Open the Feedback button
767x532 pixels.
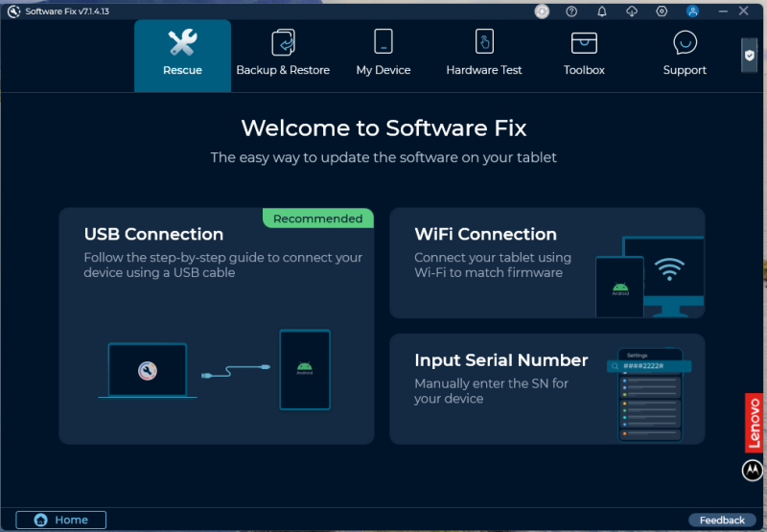click(722, 520)
